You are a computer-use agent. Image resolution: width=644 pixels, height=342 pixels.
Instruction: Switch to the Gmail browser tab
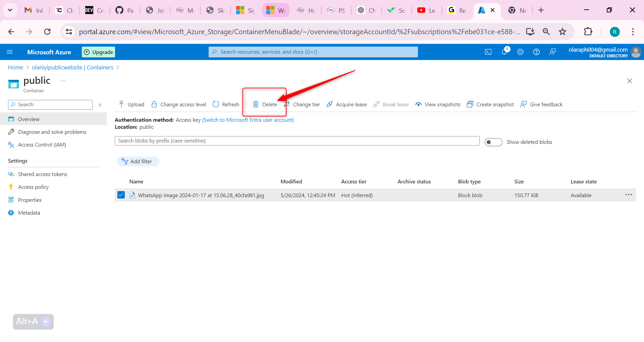[x=34, y=10]
